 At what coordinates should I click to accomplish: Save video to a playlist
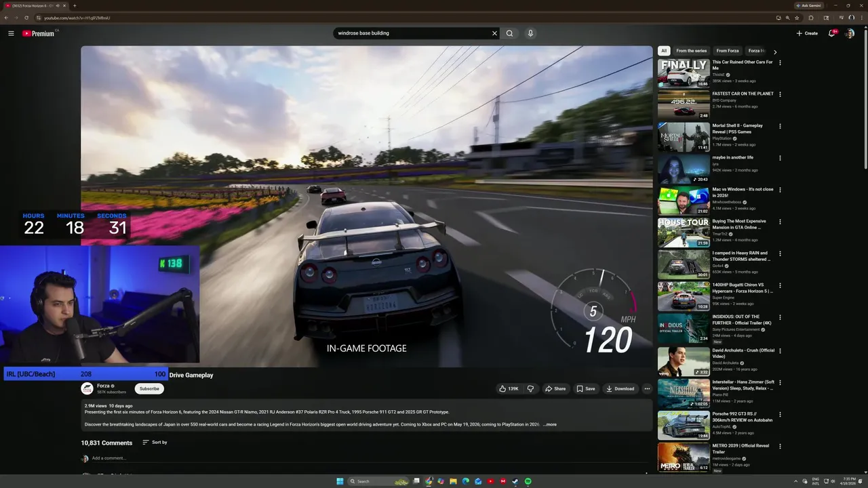coord(586,388)
